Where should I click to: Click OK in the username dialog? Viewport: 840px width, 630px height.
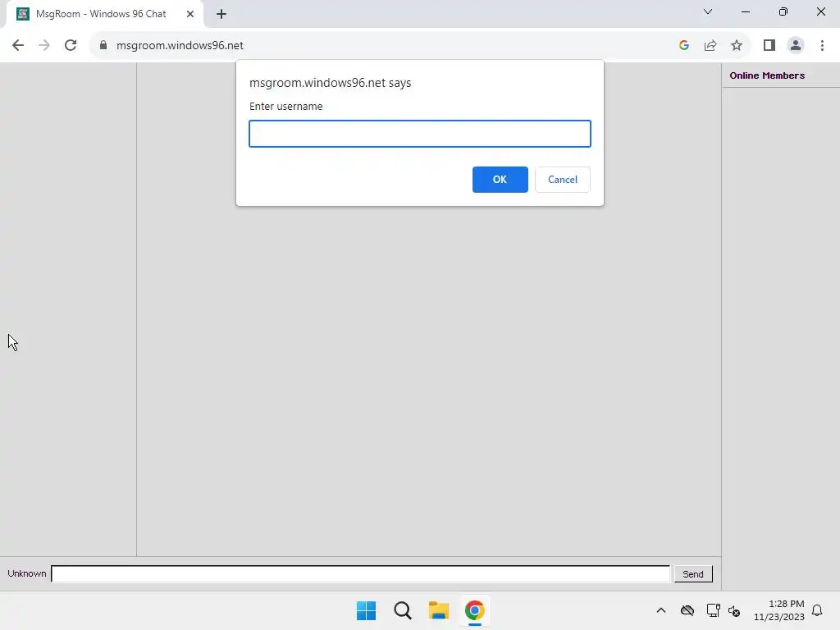(500, 180)
